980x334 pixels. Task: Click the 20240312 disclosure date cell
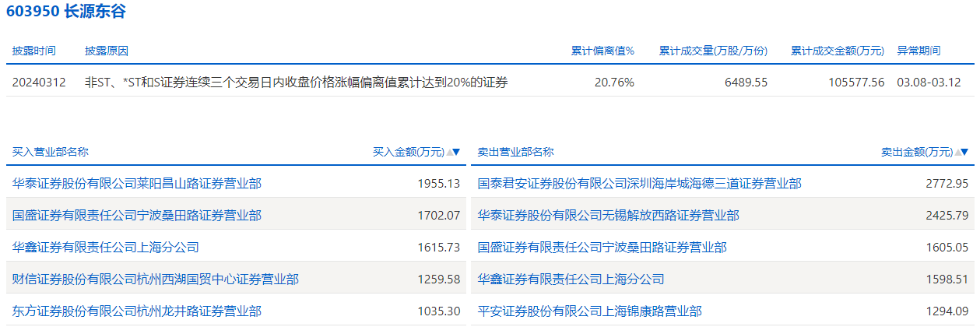(39, 82)
